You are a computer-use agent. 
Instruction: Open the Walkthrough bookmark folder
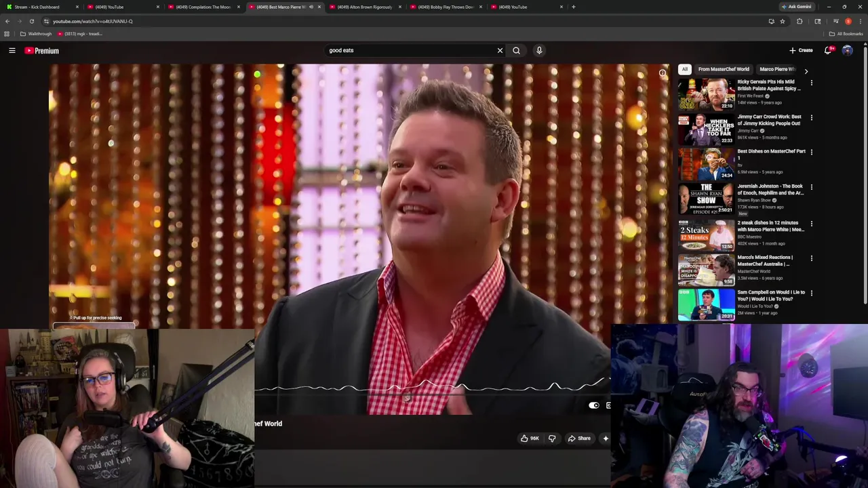click(36, 34)
